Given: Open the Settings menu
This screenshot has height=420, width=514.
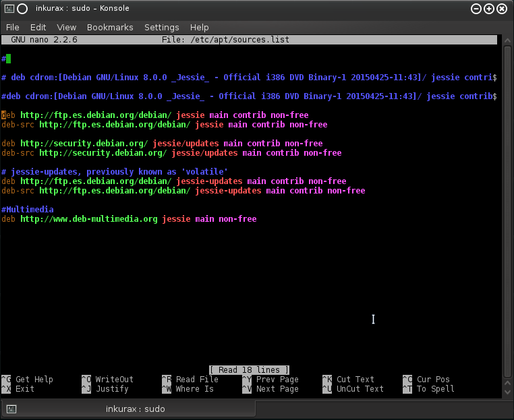Looking at the screenshot, I should 161,27.
